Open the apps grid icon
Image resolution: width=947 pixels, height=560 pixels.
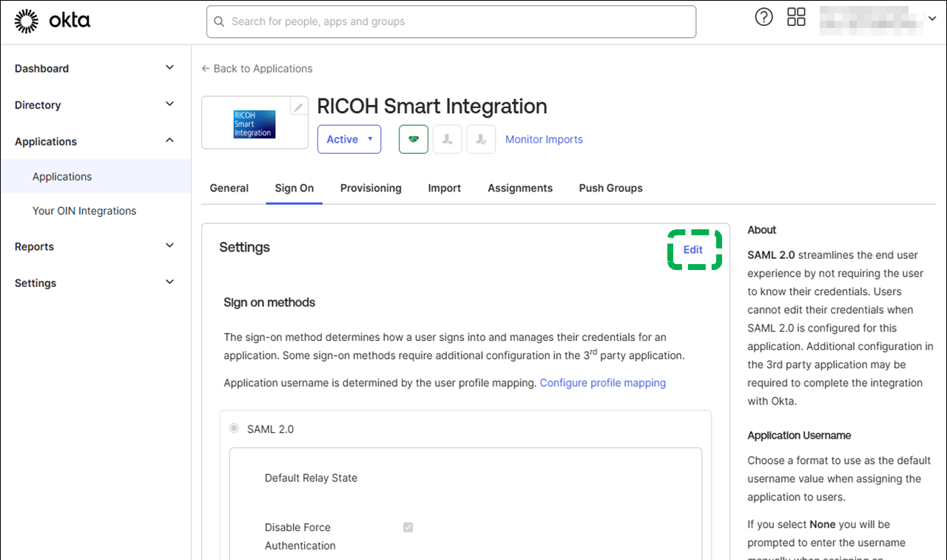pyautogui.click(x=796, y=17)
